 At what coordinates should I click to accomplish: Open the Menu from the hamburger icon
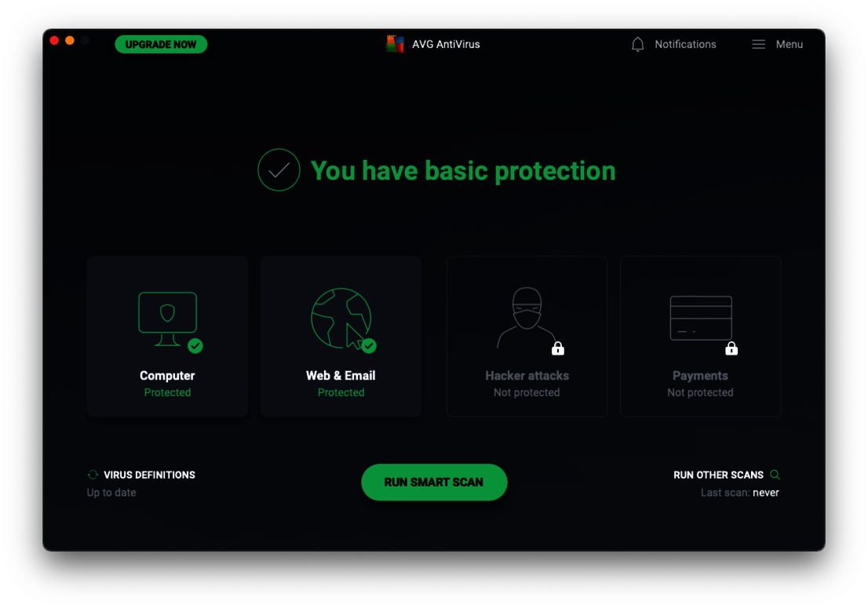pos(758,44)
